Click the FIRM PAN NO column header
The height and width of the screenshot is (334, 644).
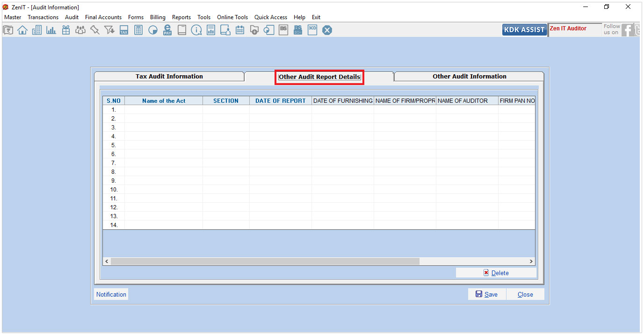click(517, 101)
